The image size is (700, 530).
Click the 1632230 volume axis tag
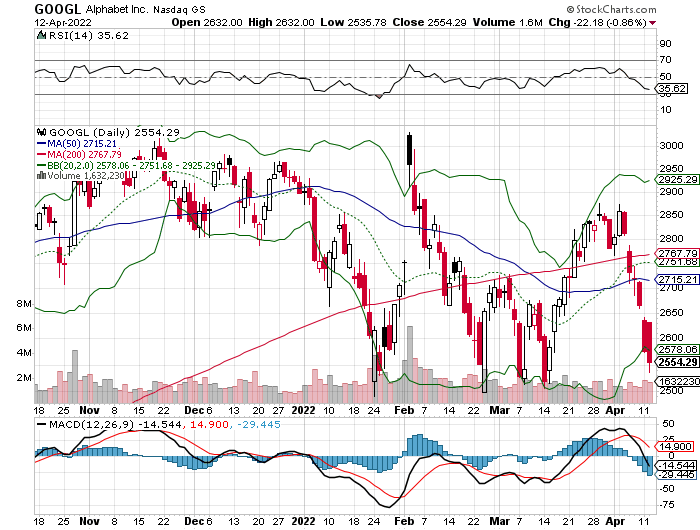coord(677,381)
